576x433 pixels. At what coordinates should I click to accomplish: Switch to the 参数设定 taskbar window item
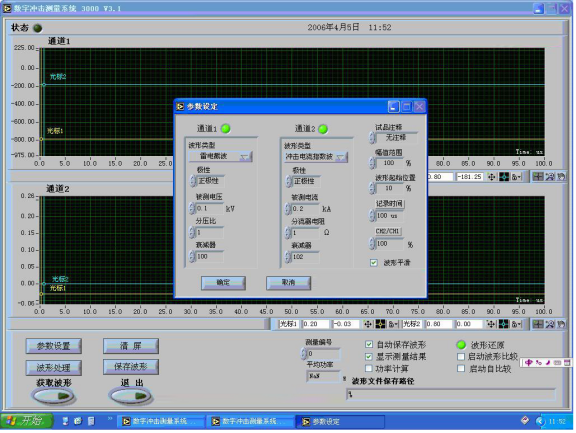(340, 422)
